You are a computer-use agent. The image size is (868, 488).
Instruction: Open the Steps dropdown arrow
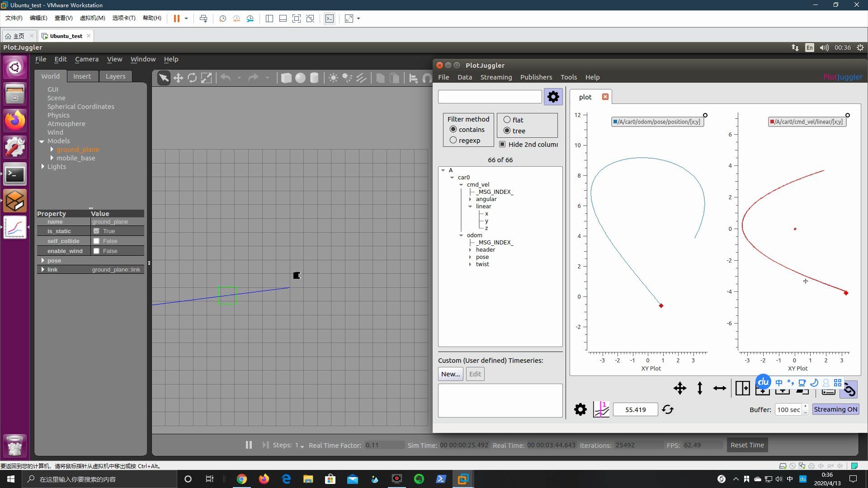click(302, 446)
